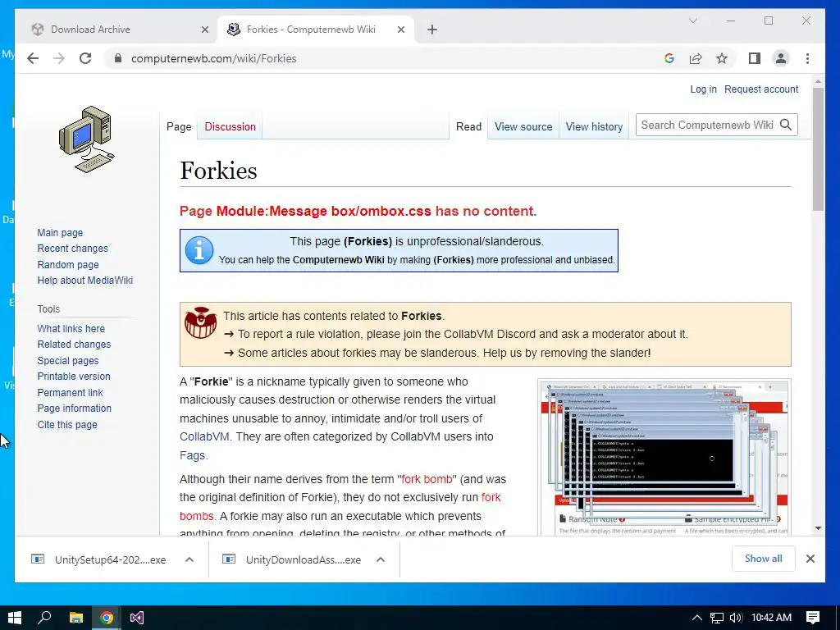840x630 pixels.
Task: Open the notification center icon
Action: pos(813,618)
